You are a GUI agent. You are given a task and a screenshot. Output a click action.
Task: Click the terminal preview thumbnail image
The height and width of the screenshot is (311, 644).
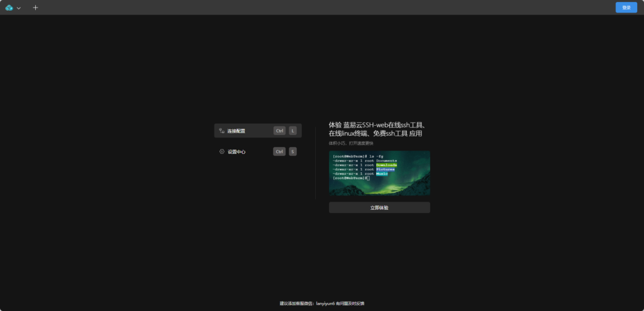379,173
